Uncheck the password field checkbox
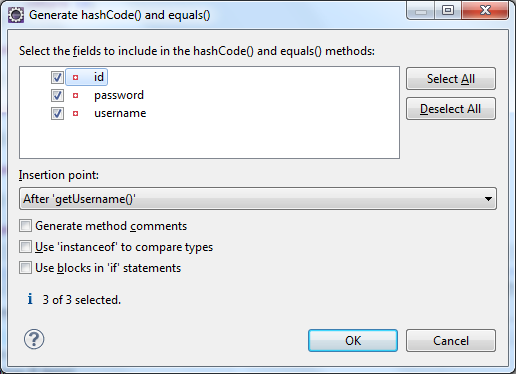 click(57, 95)
